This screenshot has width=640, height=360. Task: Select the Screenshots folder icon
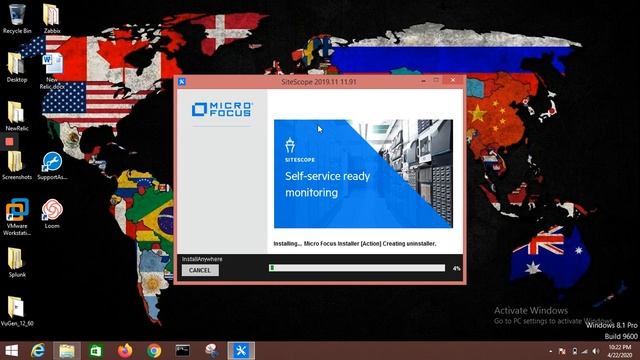tap(17, 165)
